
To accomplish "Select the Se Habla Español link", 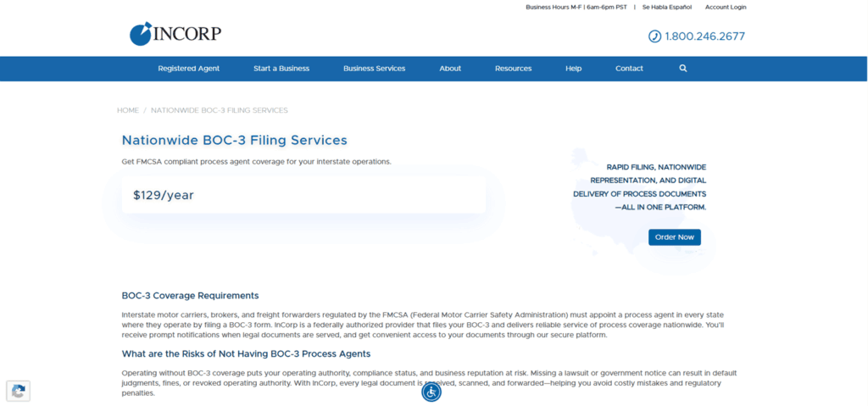I will pos(667,7).
